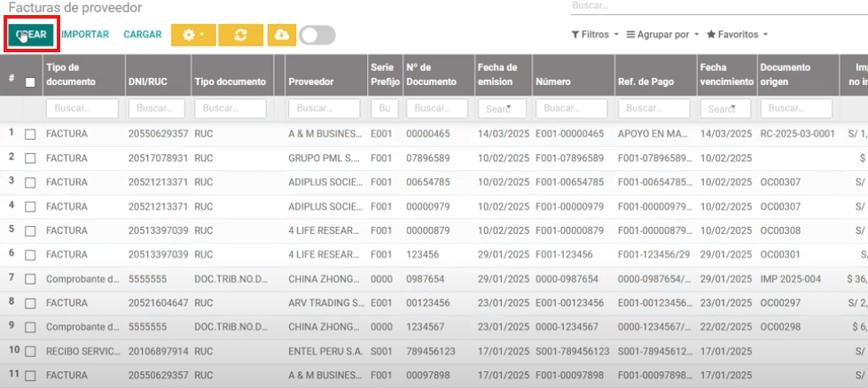
Task: Open the CARGAR option
Action: (x=143, y=35)
